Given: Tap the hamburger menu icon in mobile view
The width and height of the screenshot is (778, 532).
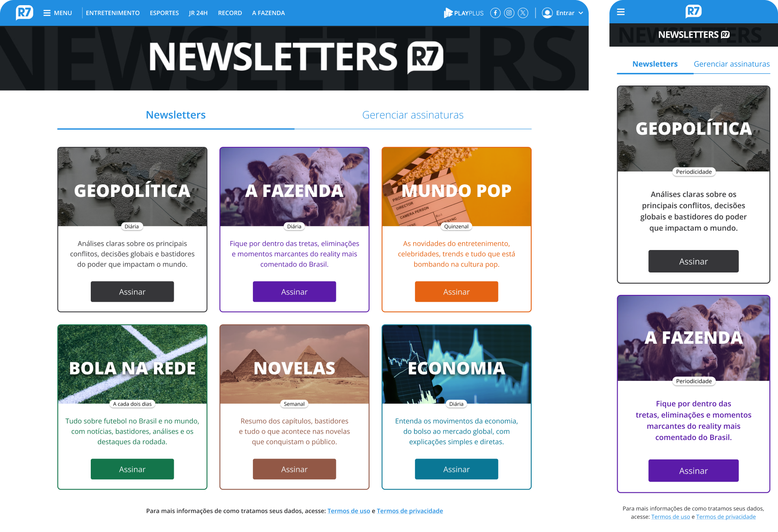Looking at the screenshot, I should 621,12.
